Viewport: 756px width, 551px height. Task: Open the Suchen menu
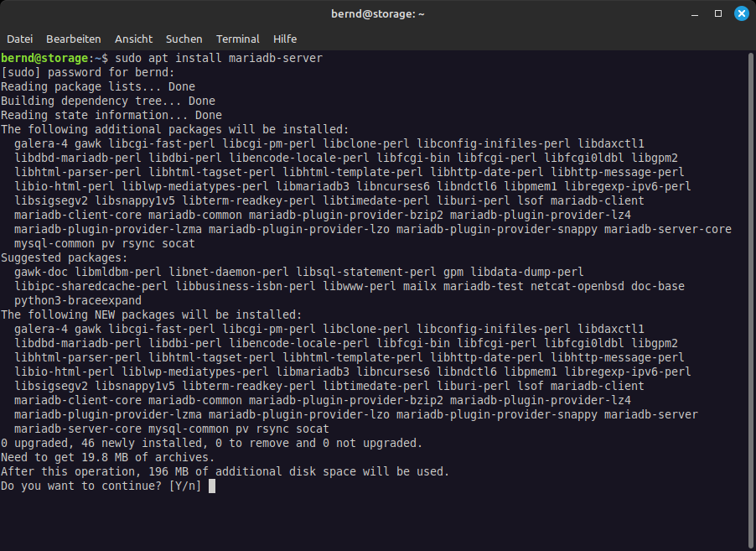pos(184,39)
